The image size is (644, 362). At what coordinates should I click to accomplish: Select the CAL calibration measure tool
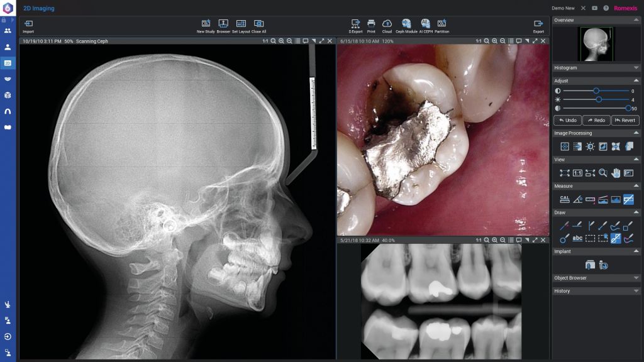(x=565, y=199)
